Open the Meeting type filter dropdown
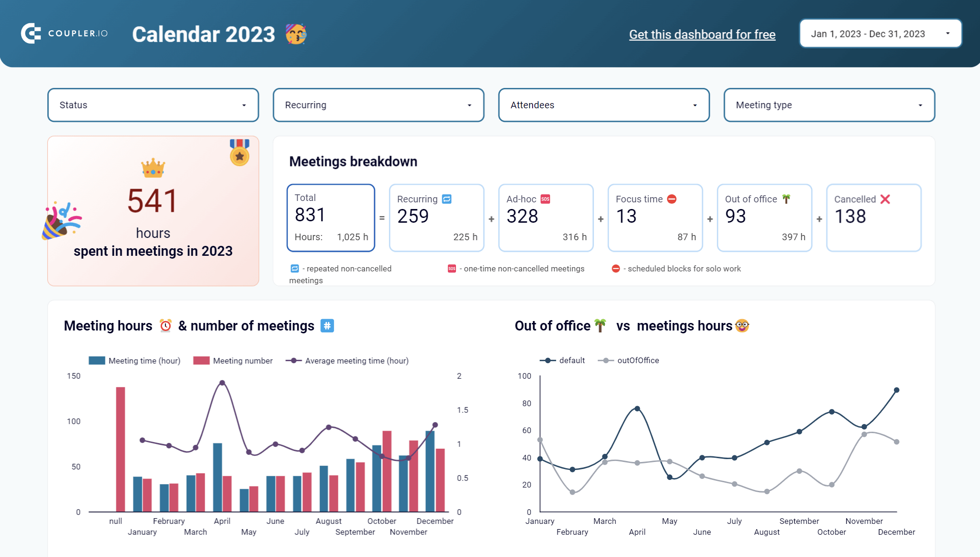 tap(829, 105)
